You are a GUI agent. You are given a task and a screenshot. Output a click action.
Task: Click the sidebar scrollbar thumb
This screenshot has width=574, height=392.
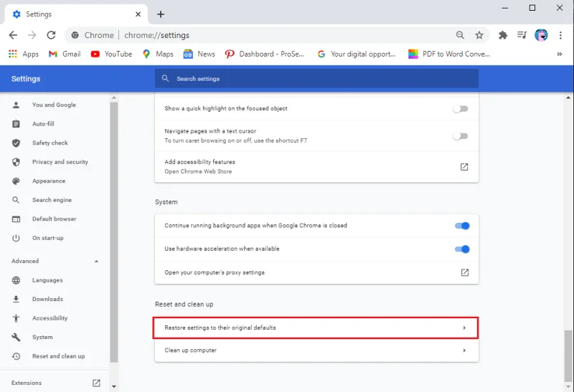[114, 232]
